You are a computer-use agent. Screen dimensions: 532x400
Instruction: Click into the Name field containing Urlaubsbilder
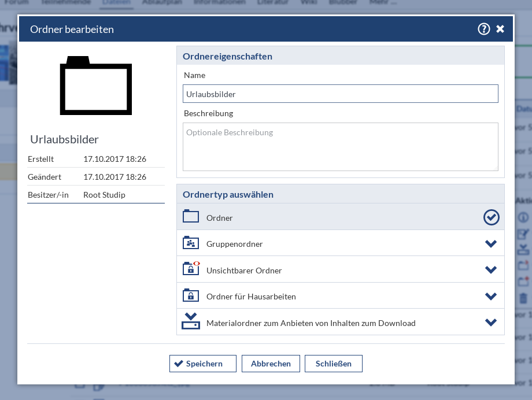click(340, 94)
